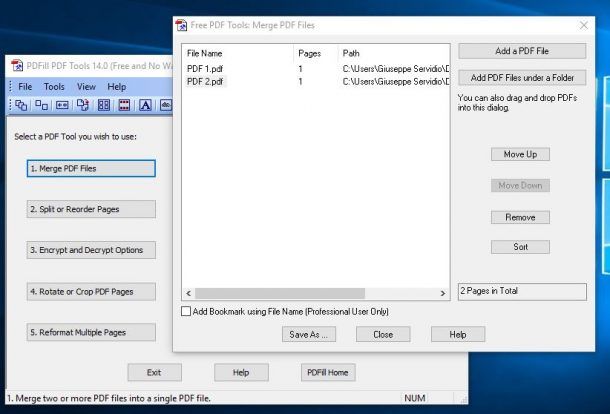
Task: Close the Merge PDF Files dialog with X
Action: pyautogui.click(x=584, y=25)
